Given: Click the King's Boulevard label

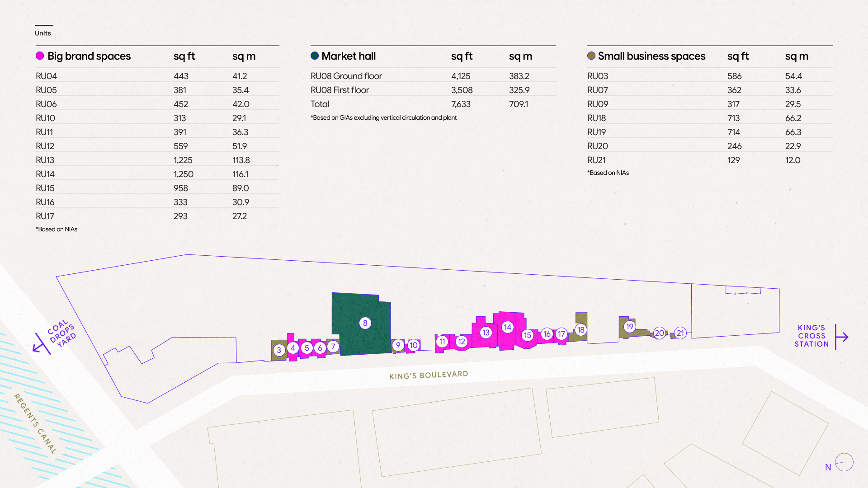Looking at the screenshot, I should (x=429, y=375).
